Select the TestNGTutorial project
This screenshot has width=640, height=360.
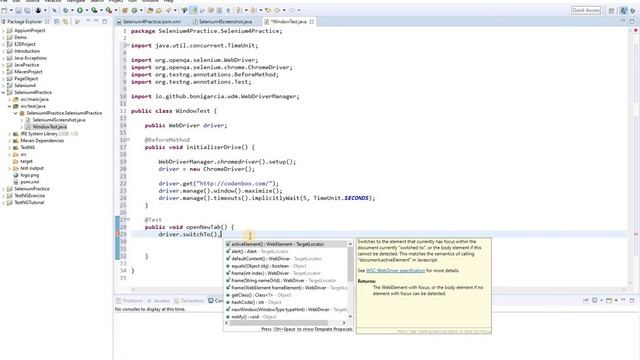point(29,202)
